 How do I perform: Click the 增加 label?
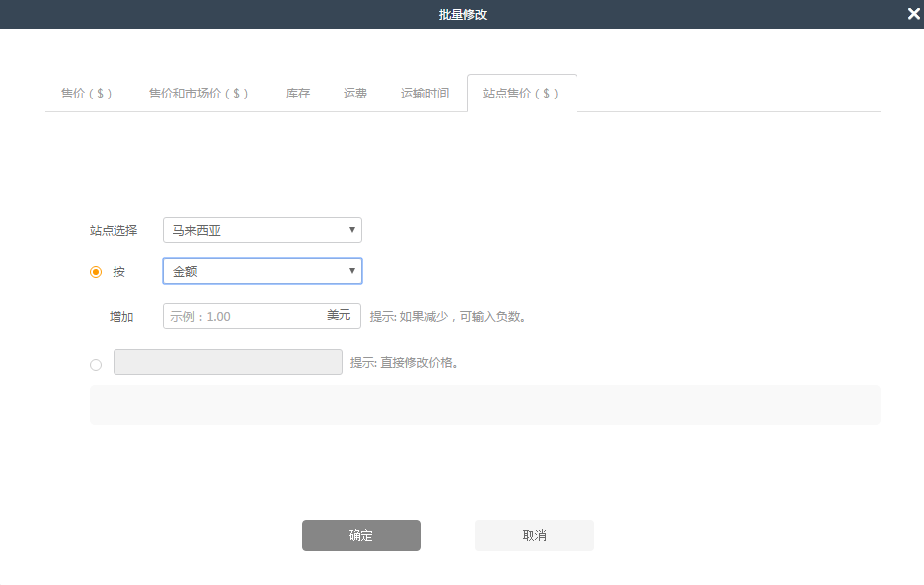(x=119, y=316)
